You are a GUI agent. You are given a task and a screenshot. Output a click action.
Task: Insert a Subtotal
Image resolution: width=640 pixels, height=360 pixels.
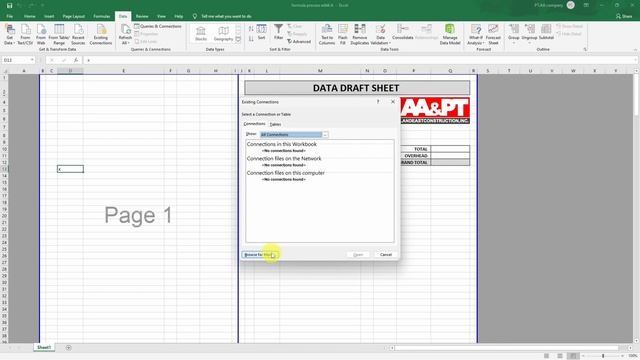click(x=546, y=32)
